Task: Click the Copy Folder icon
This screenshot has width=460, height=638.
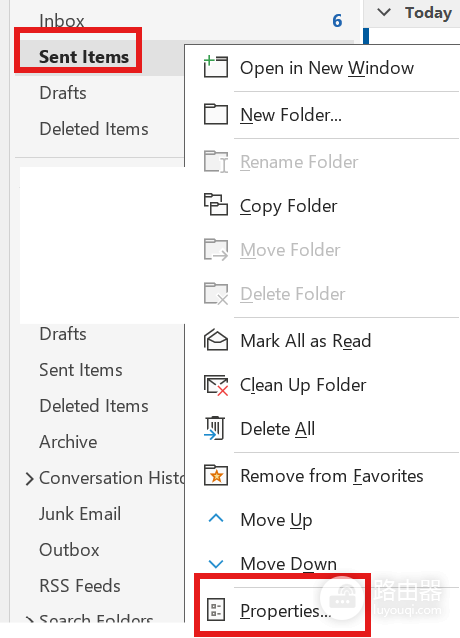Action: tap(216, 205)
